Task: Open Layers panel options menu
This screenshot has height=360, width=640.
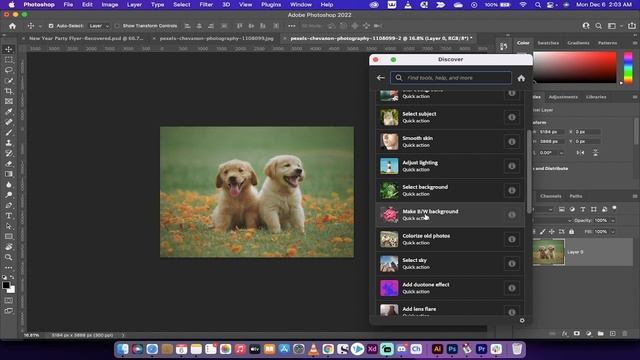Action: pyautogui.click(x=635, y=196)
